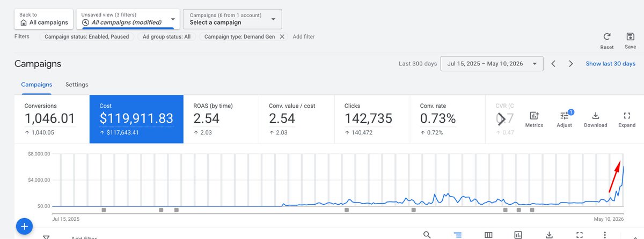
Task: Select the Conv. rate scorecard
Action: (448, 119)
